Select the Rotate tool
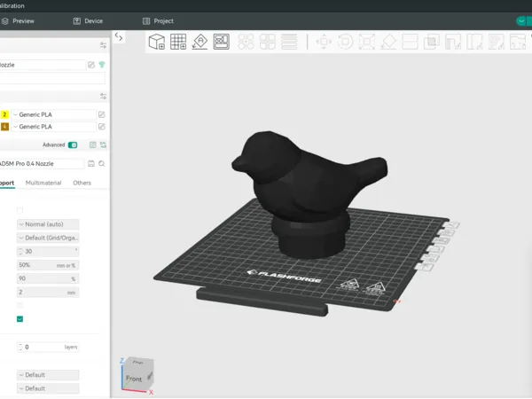The width and height of the screenshot is (532, 399). [x=346, y=42]
